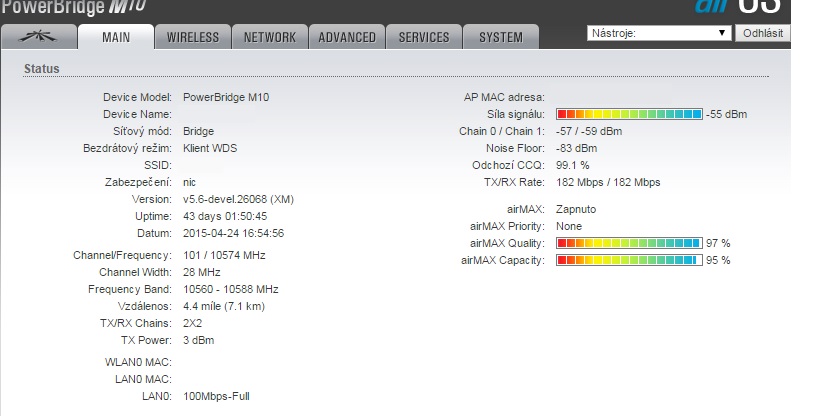Open the SERVICES tab
This screenshot has width=819, height=416.
(424, 37)
